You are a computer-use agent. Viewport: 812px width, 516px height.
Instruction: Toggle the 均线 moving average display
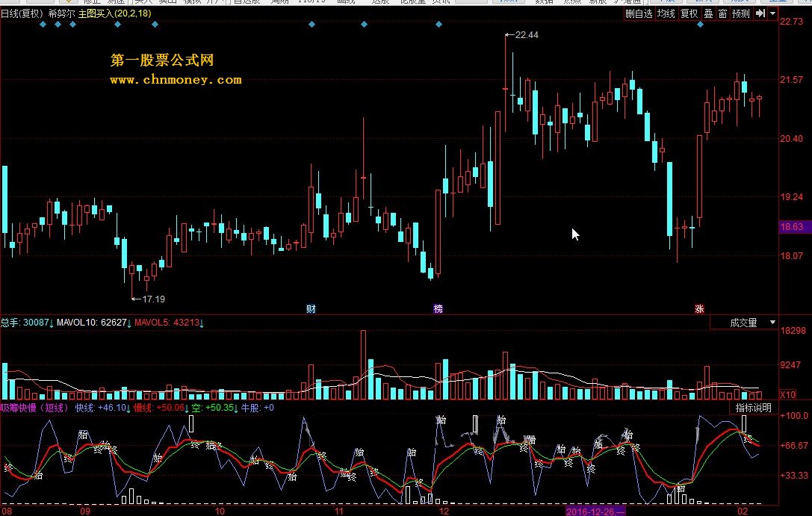point(666,13)
